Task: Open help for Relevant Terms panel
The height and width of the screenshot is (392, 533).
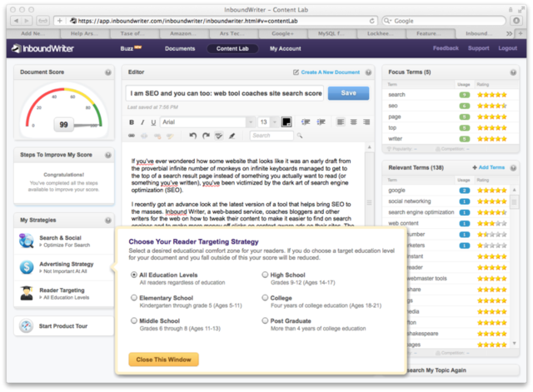Action: click(x=513, y=168)
